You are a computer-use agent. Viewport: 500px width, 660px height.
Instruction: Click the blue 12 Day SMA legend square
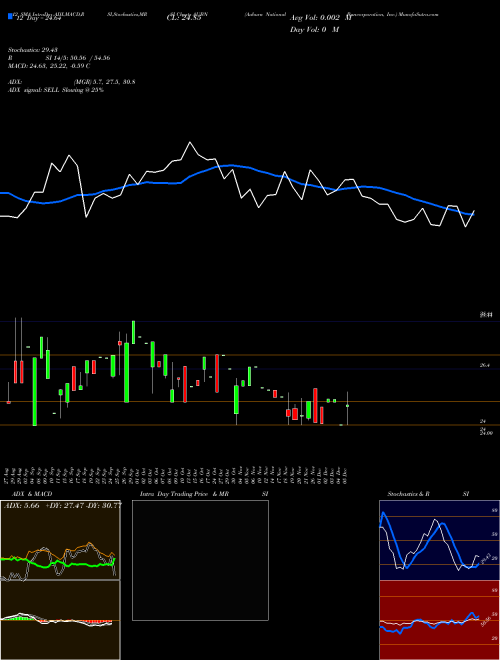click(10, 16)
